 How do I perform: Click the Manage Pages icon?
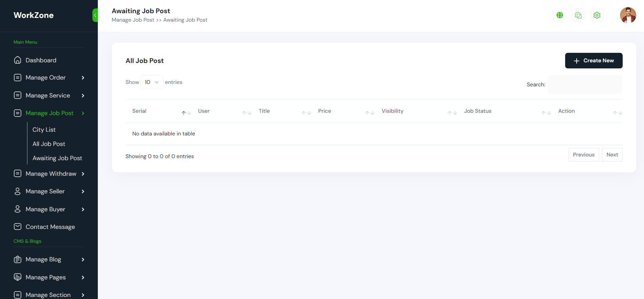(18, 277)
